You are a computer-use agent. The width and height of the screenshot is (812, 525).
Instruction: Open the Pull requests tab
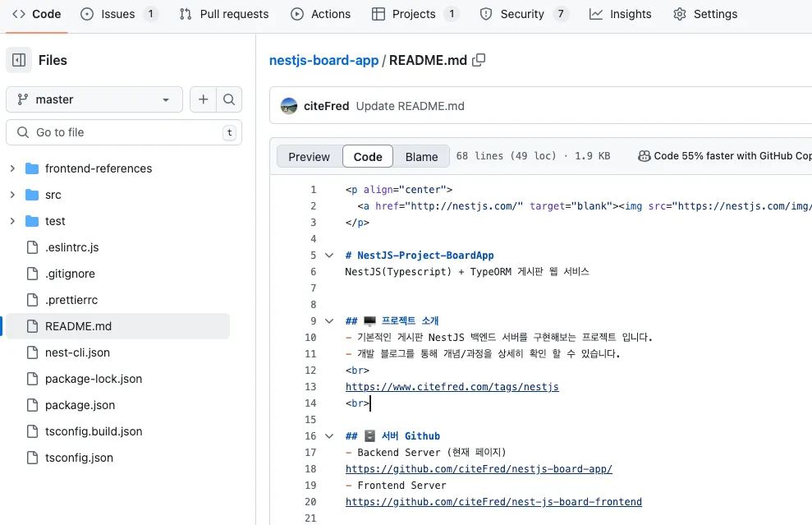[224, 14]
